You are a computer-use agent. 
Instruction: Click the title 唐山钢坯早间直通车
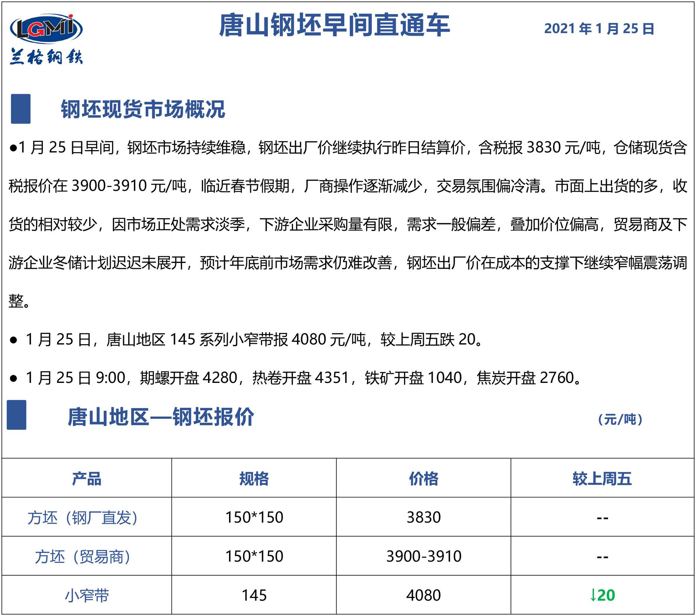tap(334, 25)
